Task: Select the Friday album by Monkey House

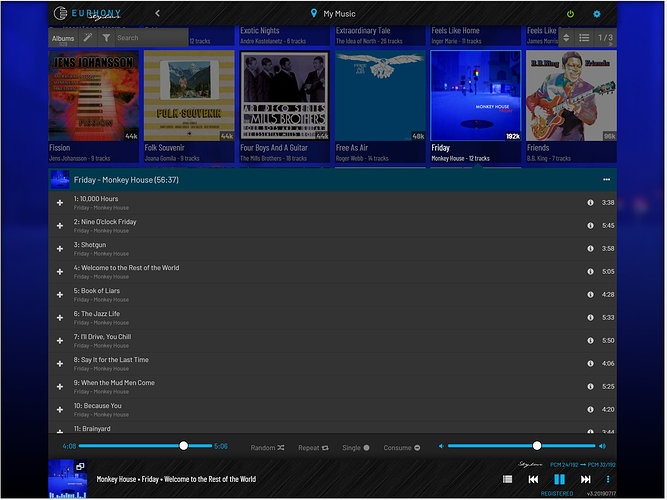Action: [x=476, y=96]
